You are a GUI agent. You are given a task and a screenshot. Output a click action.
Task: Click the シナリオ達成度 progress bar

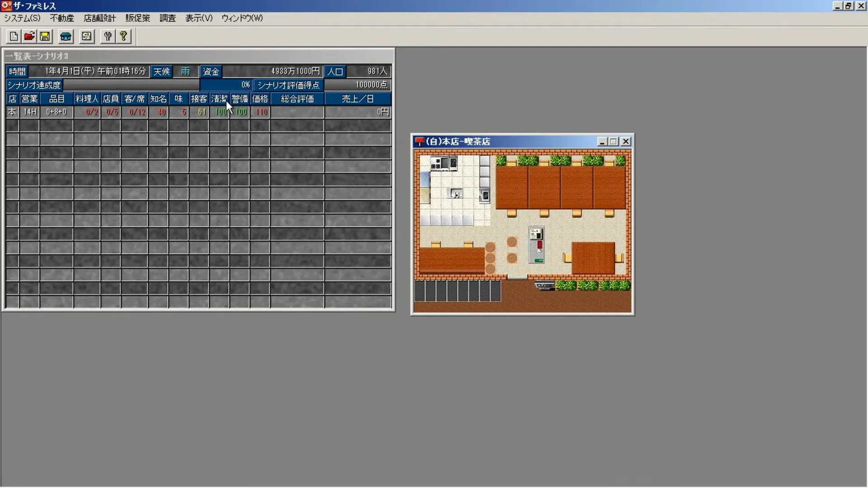(131, 84)
